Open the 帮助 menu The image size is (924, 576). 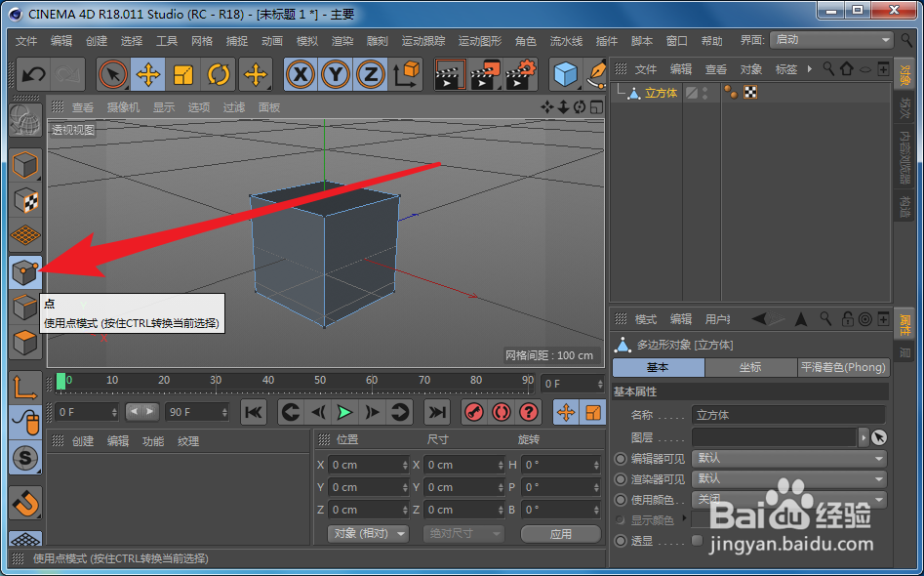coord(712,41)
